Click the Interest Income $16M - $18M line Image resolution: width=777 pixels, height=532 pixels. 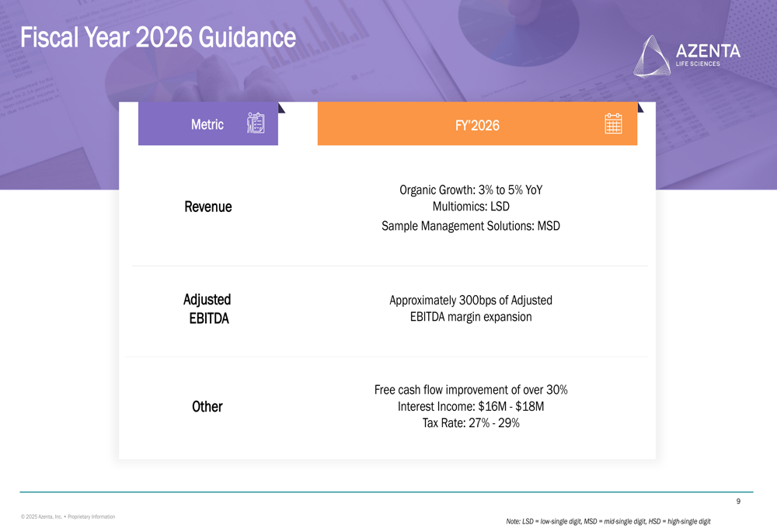[470, 406]
